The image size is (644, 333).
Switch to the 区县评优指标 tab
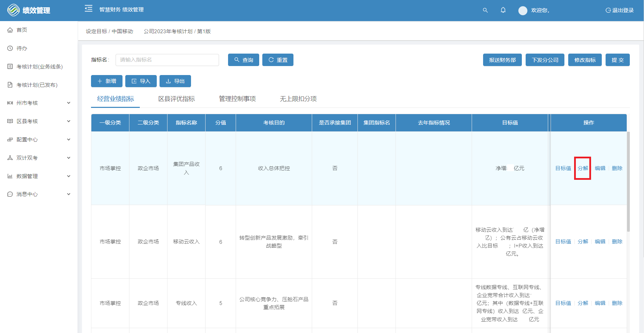176,99
